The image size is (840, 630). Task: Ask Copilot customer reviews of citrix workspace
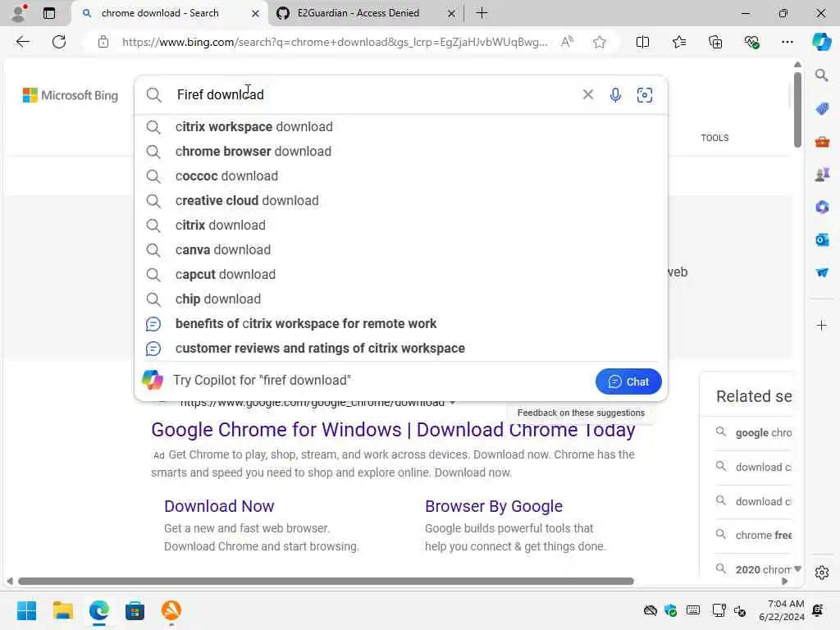coord(400,349)
